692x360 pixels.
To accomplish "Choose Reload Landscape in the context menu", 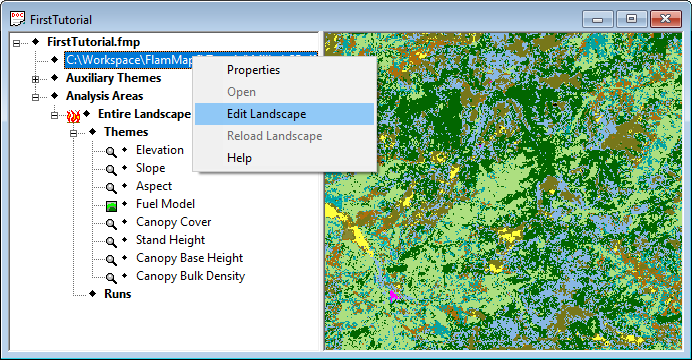I will click(x=284, y=136).
